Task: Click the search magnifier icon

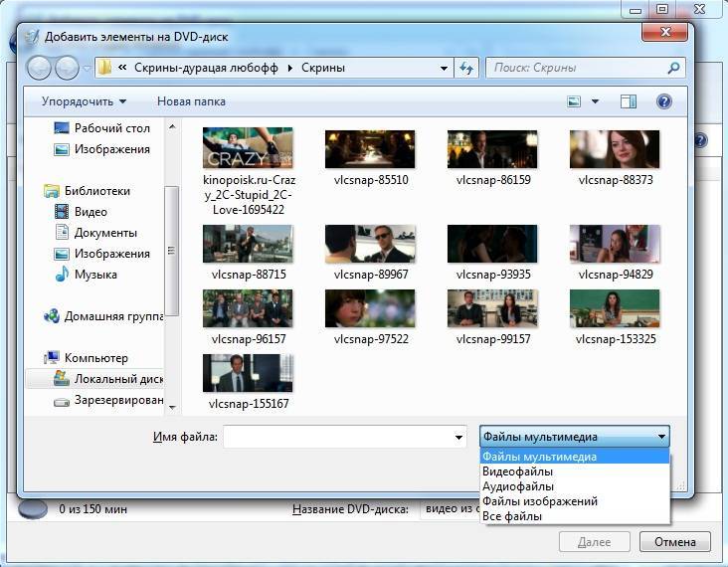Action: coord(673,69)
